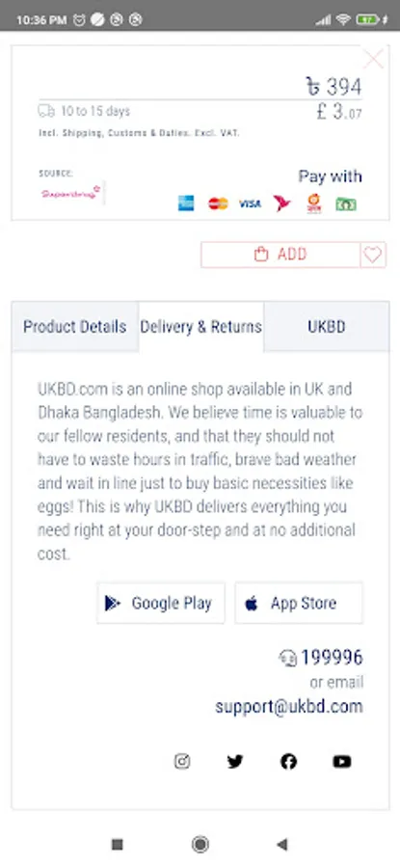Get the app on App Store
This screenshot has width=400, height=868.
click(299, 603)
